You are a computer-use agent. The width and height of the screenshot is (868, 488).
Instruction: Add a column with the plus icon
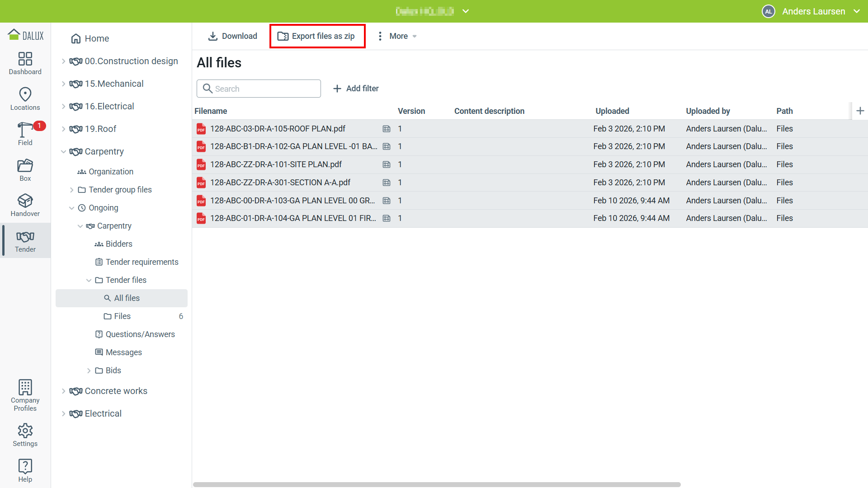pyautogui.click(x=860, y=111)
